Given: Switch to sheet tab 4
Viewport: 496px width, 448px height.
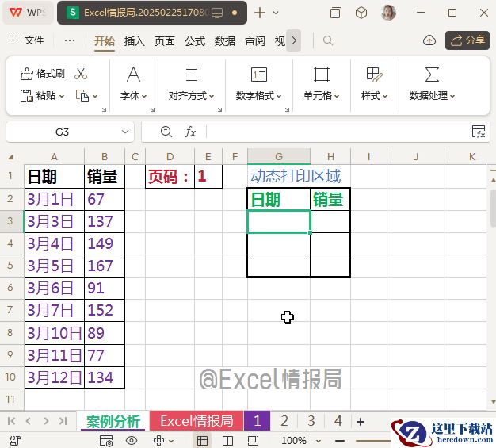Looking at the screenshot, I should tap(338, 421).
